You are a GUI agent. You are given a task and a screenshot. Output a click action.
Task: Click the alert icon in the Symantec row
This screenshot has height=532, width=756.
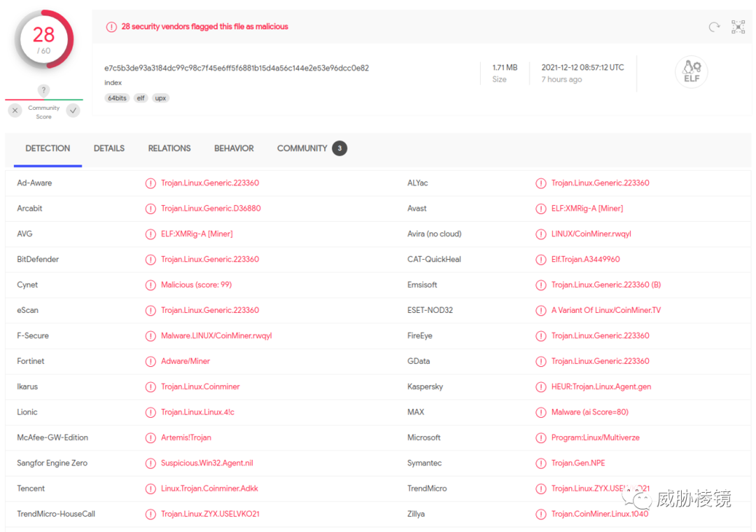[541, 463]
